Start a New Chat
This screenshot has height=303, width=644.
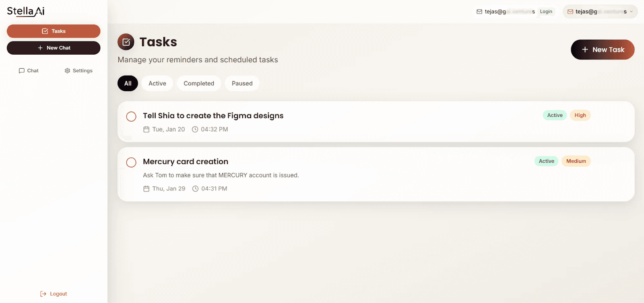[53, 47]
